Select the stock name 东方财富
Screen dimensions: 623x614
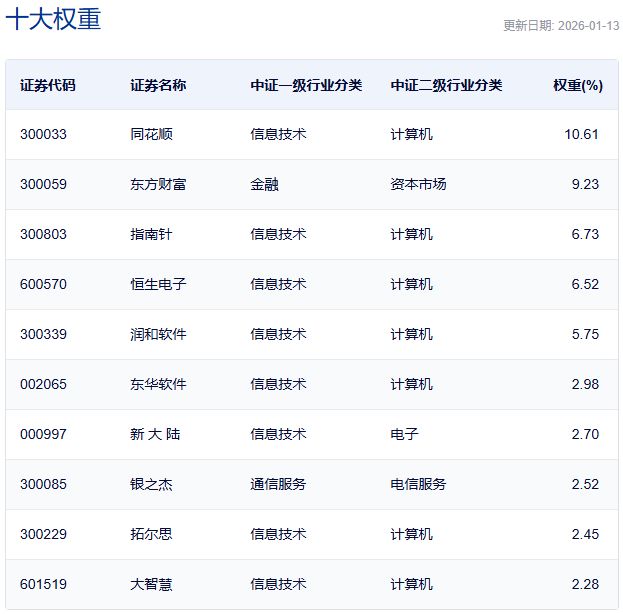[x=158, y=184]
